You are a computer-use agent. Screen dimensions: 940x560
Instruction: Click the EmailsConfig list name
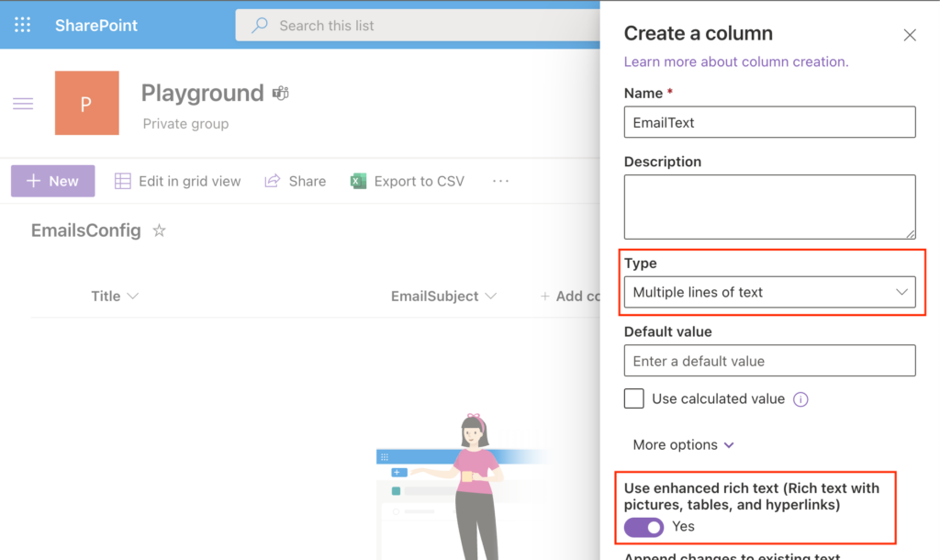pos(85,230)
